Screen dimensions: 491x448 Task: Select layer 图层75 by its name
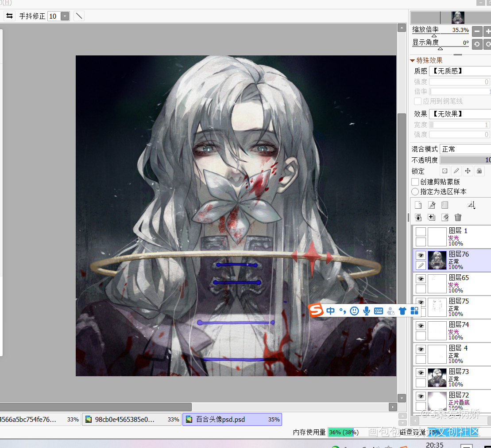click(x=459, y=301)
